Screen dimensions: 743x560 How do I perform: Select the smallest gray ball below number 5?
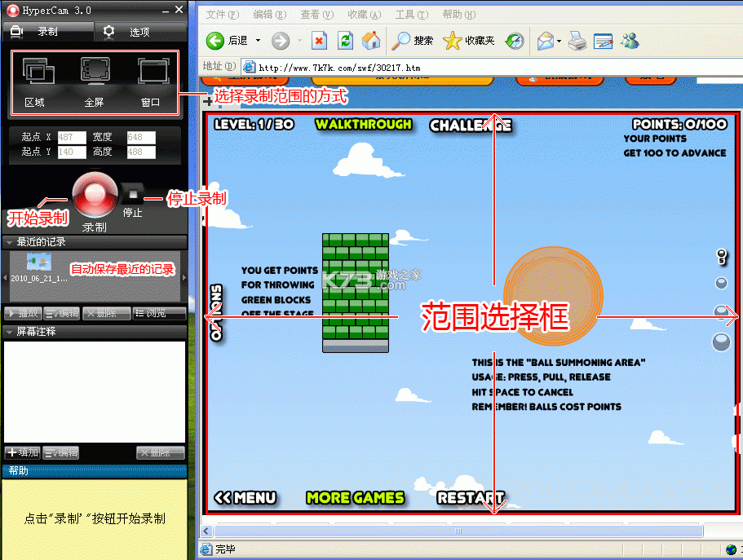tap(721, 283)
